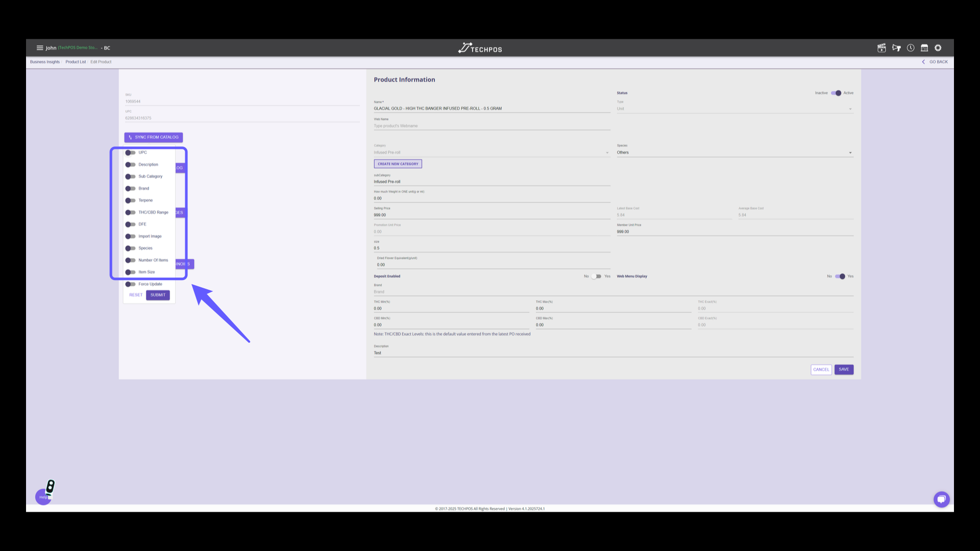Click the SAVE button
Image resolution: width=980 pixels, height=551 pixels.
coord(844,369)
